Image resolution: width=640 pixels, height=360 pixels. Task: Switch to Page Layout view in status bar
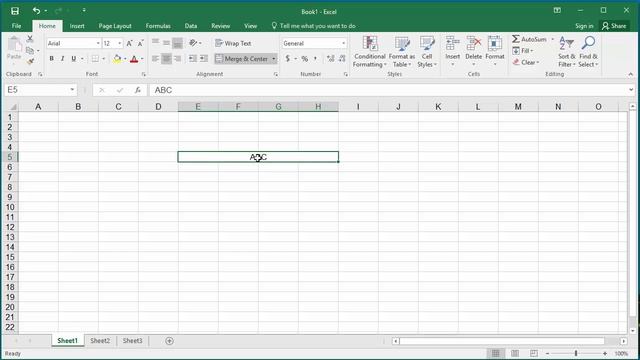click(x=515, y=353)
